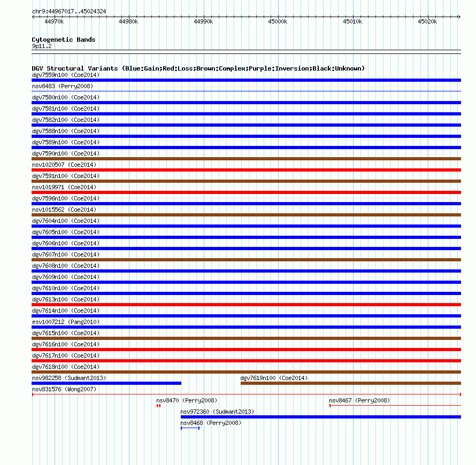Click the dgv7605n100 (Coe2014) label
Image resolution: width=476 pixels, height=465 pixels.
(x=66, y=232)
